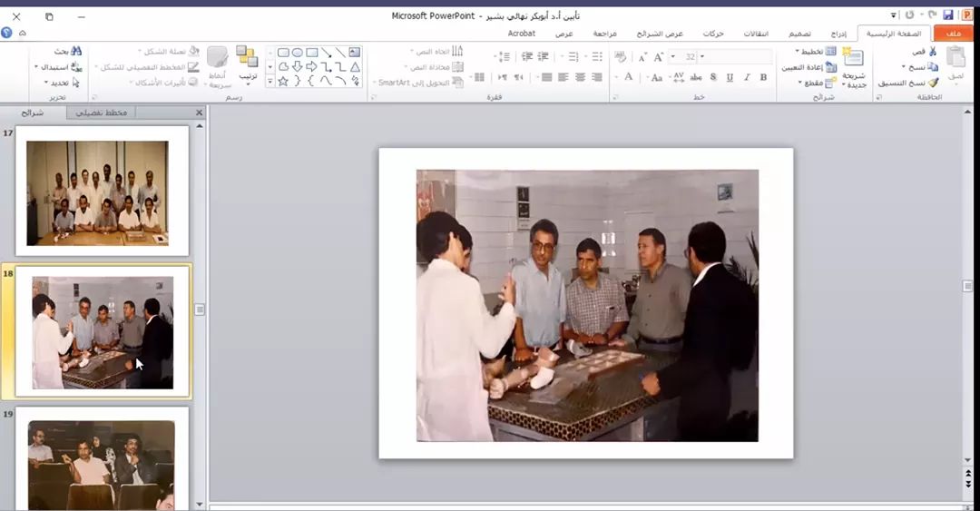
Task: Open the File (ملف) button
Action: click(953, 34)
